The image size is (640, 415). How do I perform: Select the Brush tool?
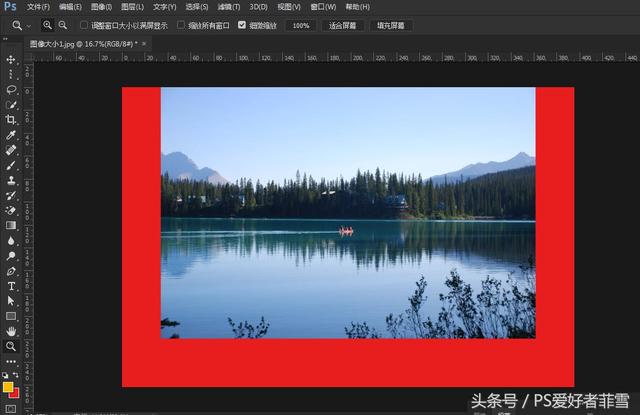point(11,165)
